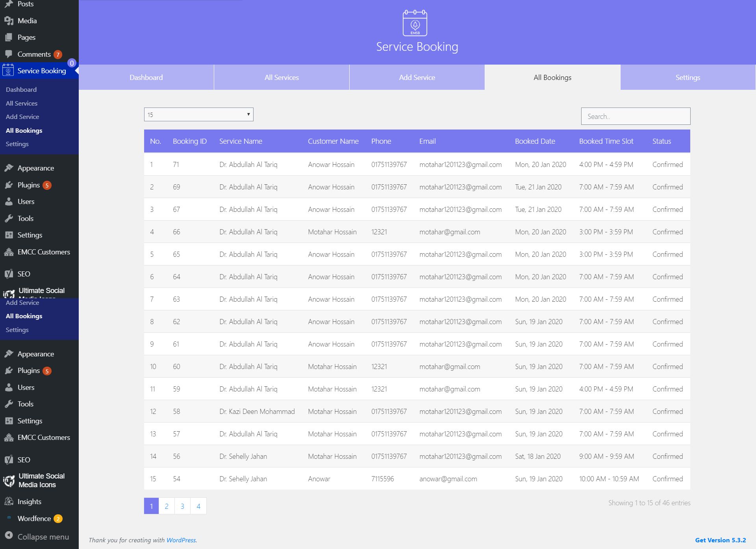Viewport: 756px width, 549px height.
Task: Click the Ultimate Social Media Icons icon
Action: pyautogui.click(x=9, y=480)
